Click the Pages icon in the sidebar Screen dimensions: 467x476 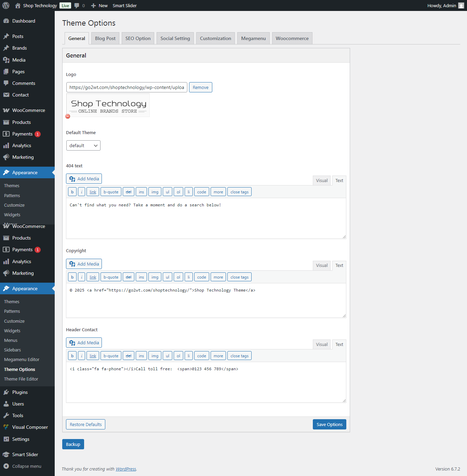point(6,72)
